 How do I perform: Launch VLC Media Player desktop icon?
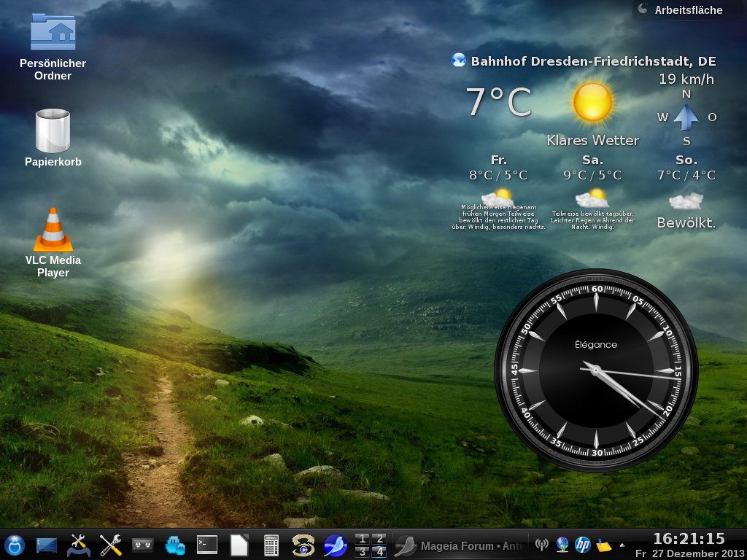point(53,242)
